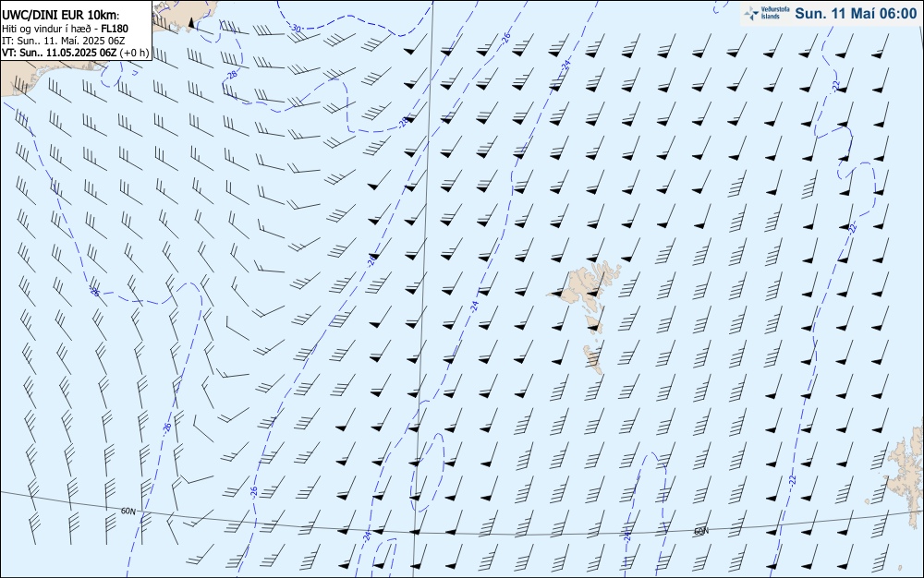
Task: Click 'Hiti og vindur í hæð - FL180' text
Action: tap(65, 29)
